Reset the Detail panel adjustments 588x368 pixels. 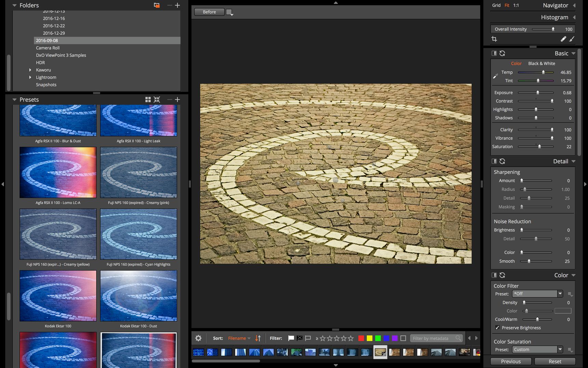(x=502, y=161)
